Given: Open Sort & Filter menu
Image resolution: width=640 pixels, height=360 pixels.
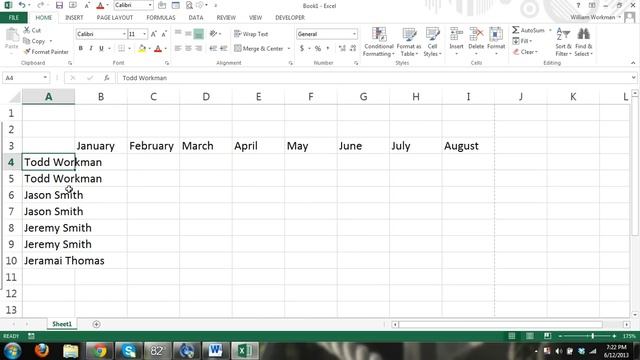Looking at the screenshot, I should click(x=563, y=42).
